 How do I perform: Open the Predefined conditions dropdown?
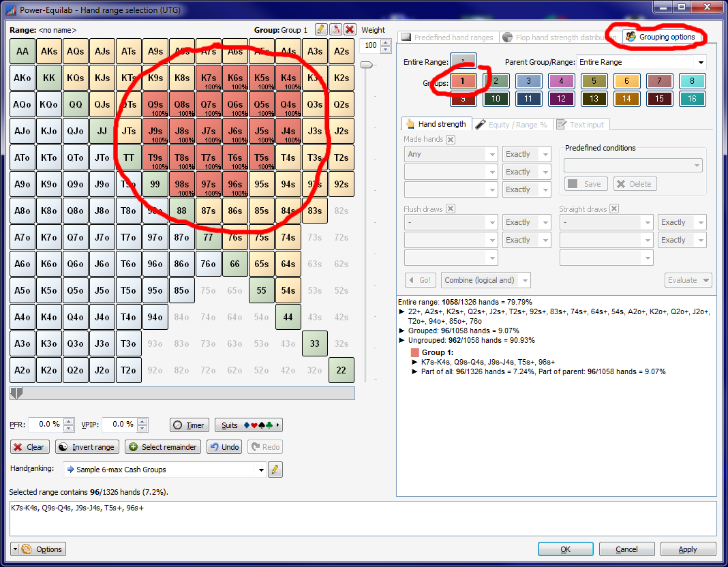click(633, 165)
